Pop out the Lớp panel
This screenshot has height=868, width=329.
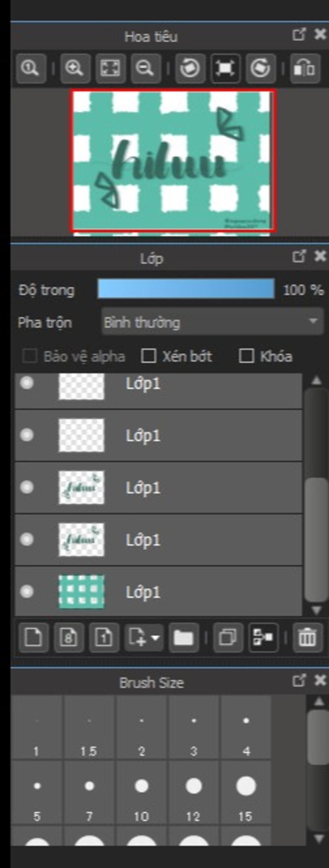[x=299, y=256]
